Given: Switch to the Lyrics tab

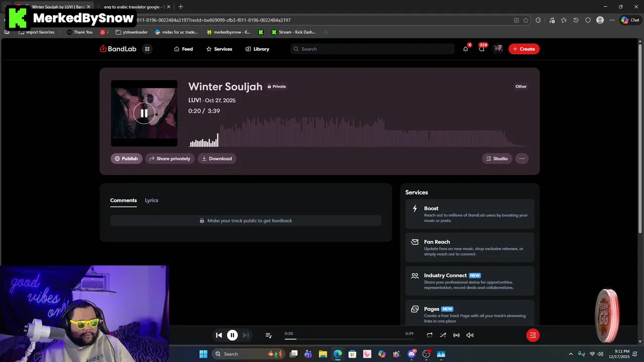Looking at the screenshot, I should (x=151, y=200).
